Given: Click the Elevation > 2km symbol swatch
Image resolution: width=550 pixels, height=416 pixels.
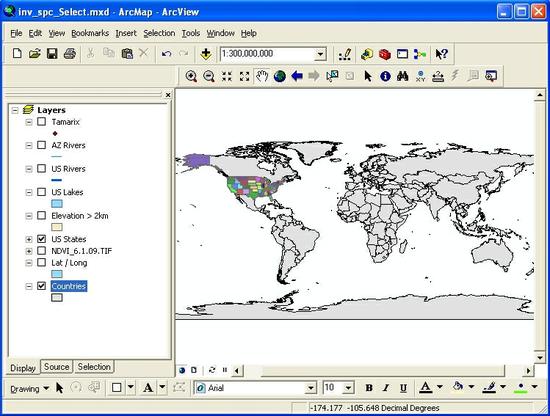Looking at the screenshot, I should click(x=57, y=227).
